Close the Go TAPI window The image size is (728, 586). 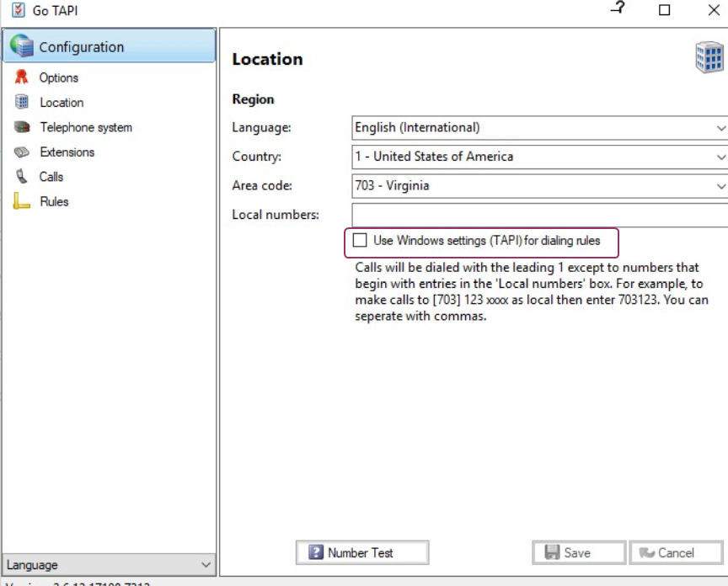(x=714, y=10)
